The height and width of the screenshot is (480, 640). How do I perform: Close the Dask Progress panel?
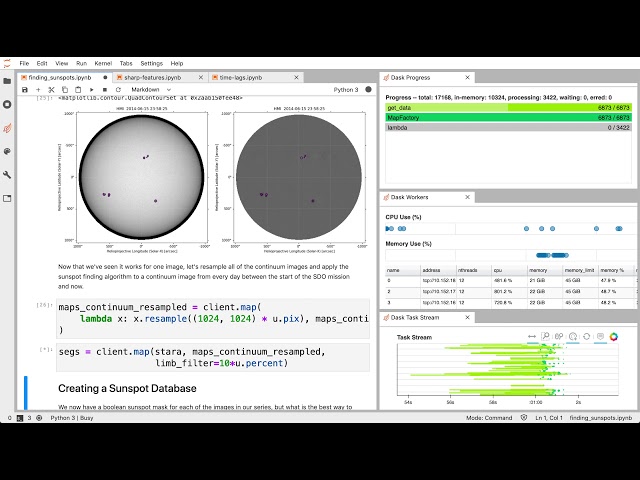[x=467, y=78]
